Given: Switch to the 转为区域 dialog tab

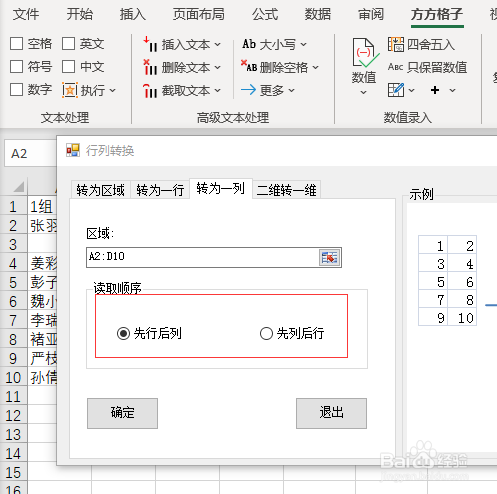Looking at the screenshot, I should [101, 190].
